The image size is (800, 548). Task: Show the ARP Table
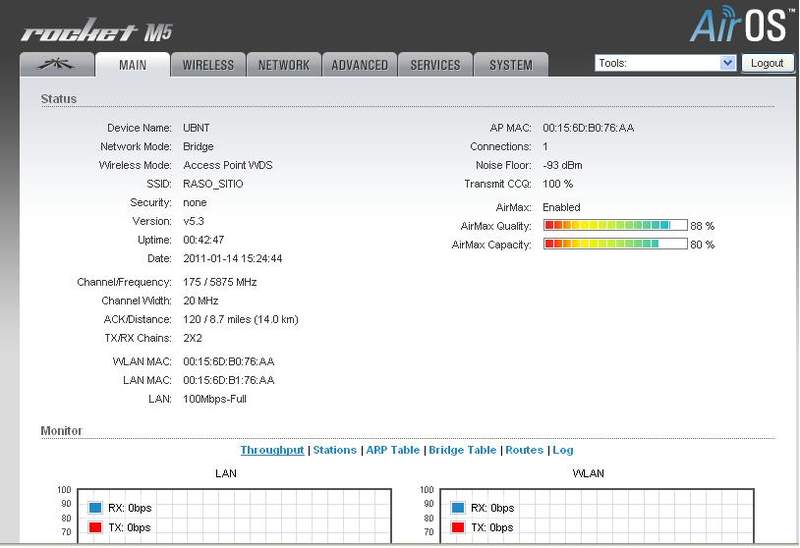(393, 450)
